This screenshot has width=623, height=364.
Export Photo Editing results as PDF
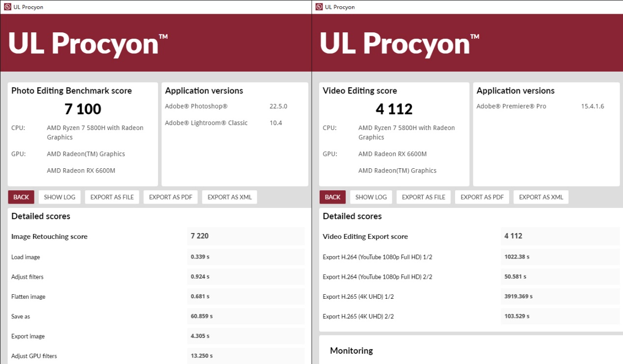(x=170, y=197)
